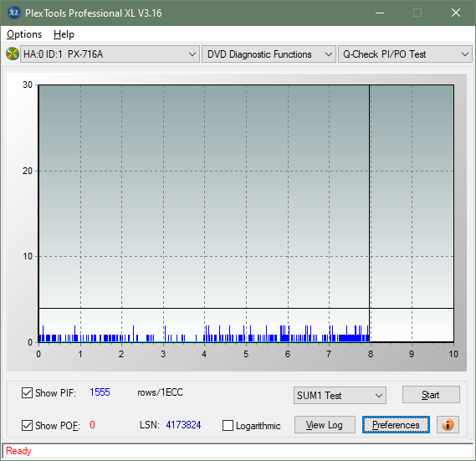Expand the SUM1 Test dropdown

coord(340,396)
